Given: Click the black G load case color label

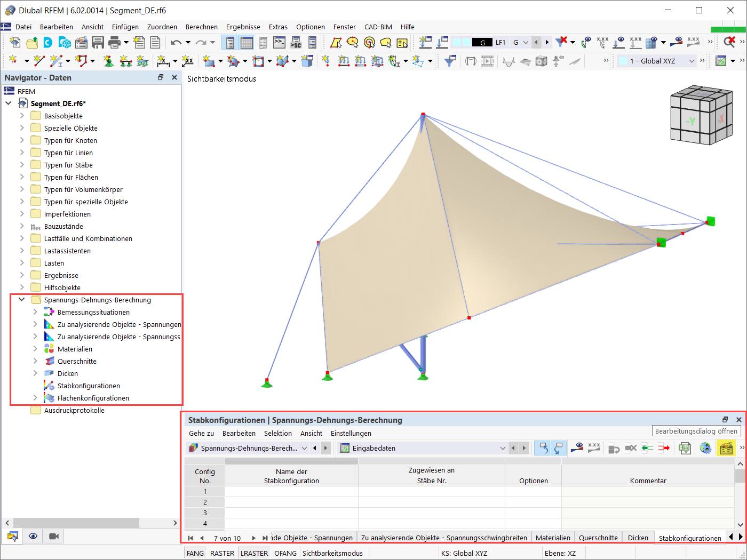Looking at the screenshot, I should pos(482,42).
